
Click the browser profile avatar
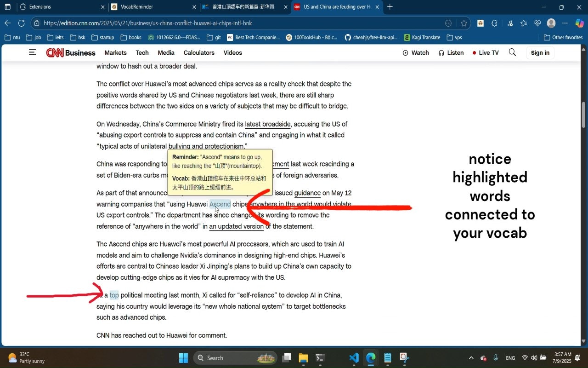tap(551, 23)
